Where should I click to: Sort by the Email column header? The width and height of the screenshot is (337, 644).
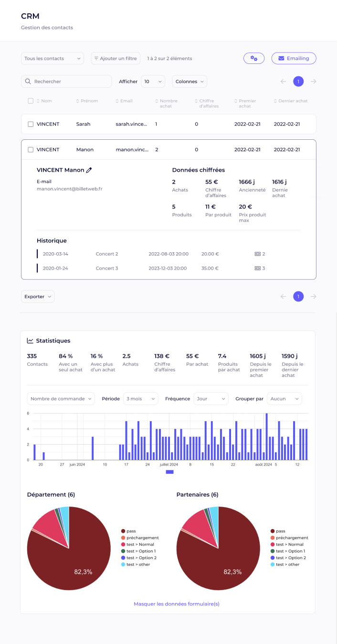click(x=124, y=101)
